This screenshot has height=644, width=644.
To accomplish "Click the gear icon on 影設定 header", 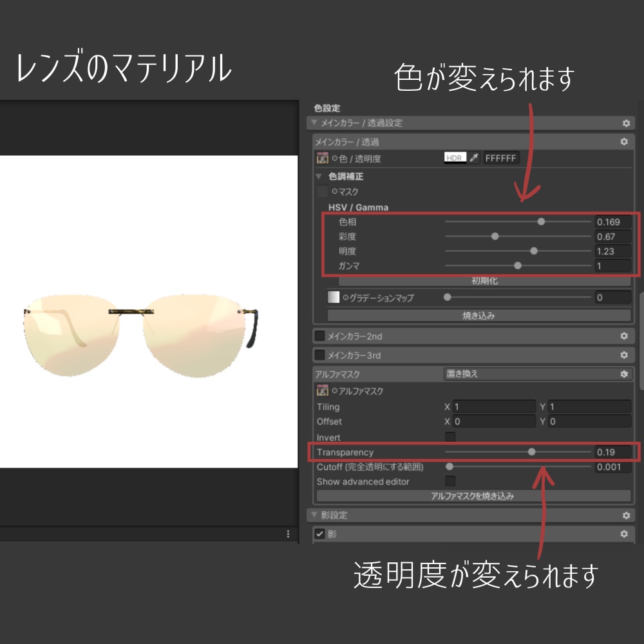I will 624,515.
